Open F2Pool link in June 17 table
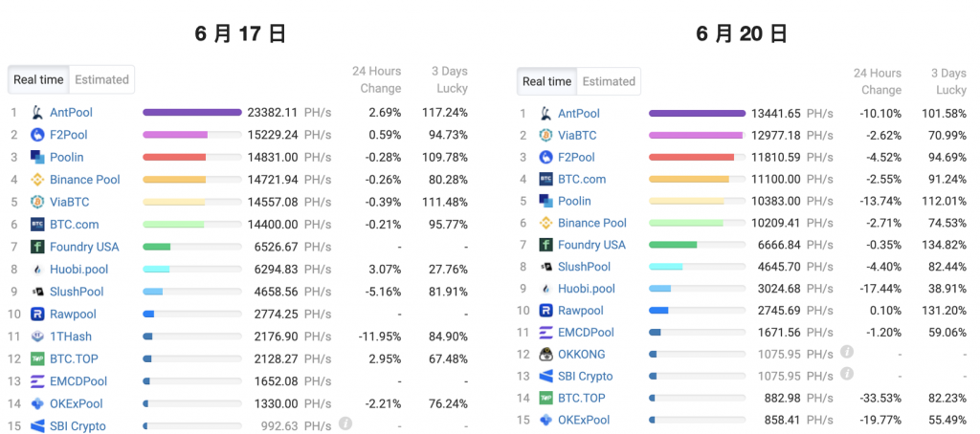 [x=70, y=135]
